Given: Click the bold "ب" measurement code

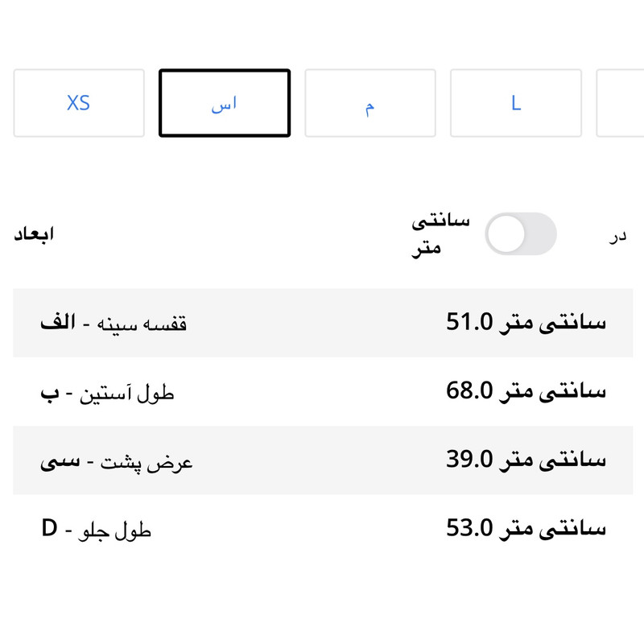Looking at the screenshot, I should (49, 394).
